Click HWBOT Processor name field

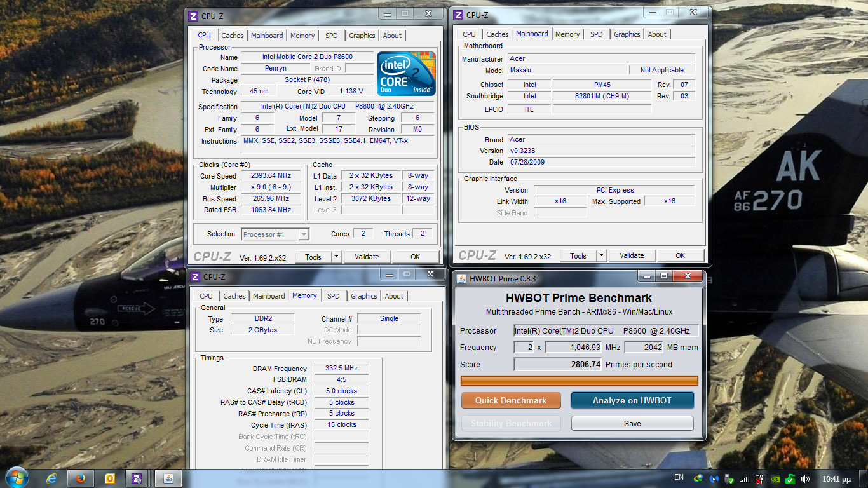(606, 330)
